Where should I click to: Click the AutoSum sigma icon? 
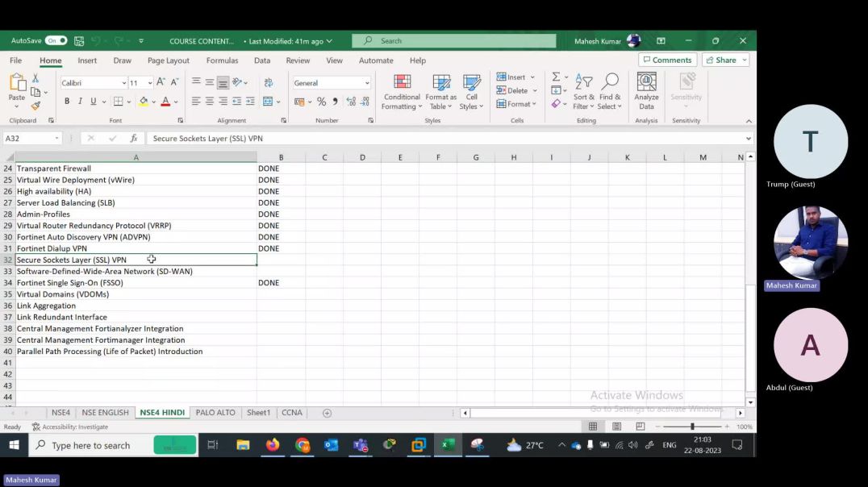(557, 77)
